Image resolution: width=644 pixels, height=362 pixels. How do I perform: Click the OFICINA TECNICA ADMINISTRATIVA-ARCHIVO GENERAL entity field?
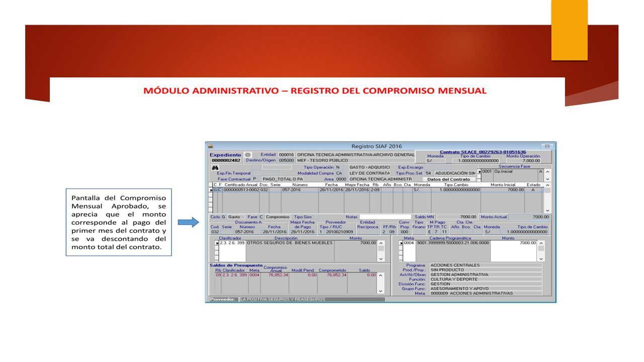(x=355, y=154)
